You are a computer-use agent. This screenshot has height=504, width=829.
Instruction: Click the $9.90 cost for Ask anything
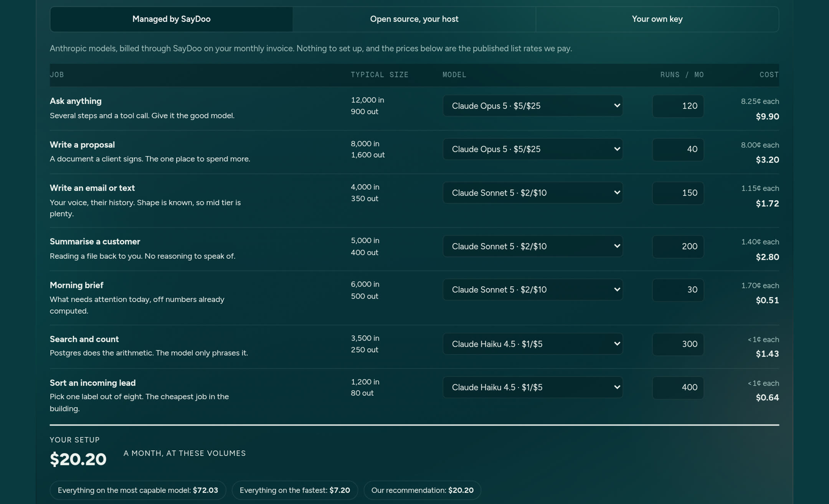pyautogui.click(x=767, y=117)
